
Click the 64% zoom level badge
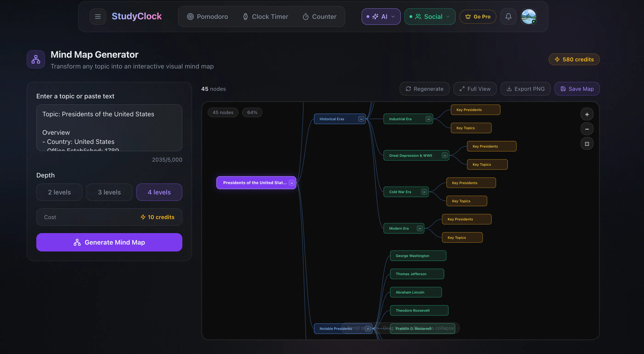coord(252,113)
